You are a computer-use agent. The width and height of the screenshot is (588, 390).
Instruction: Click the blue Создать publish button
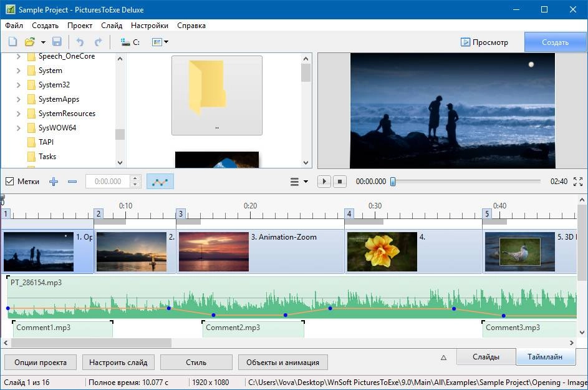(x=556, y=42)
